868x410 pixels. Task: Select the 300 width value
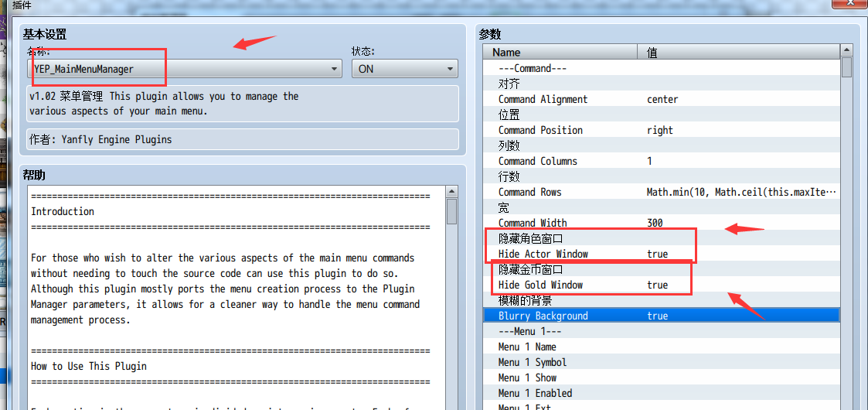click(655, 224)
